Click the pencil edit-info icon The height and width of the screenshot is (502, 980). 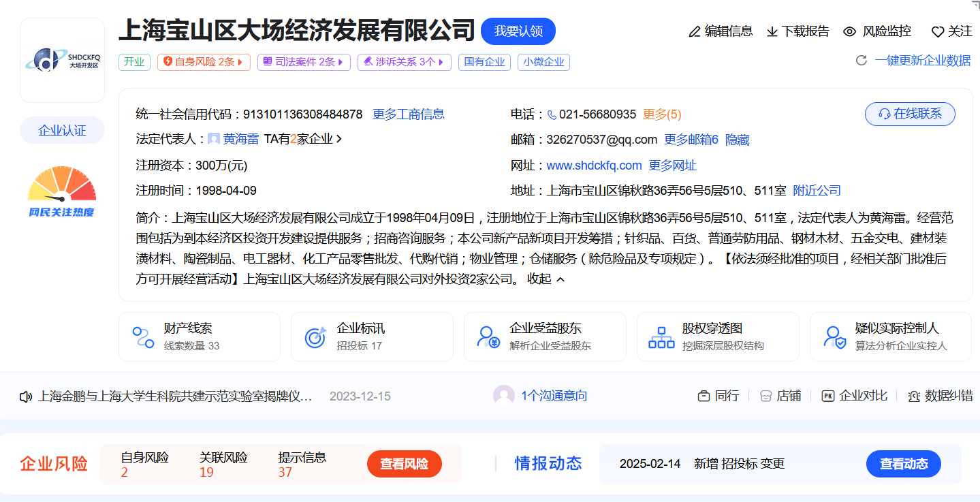(695, 31)
